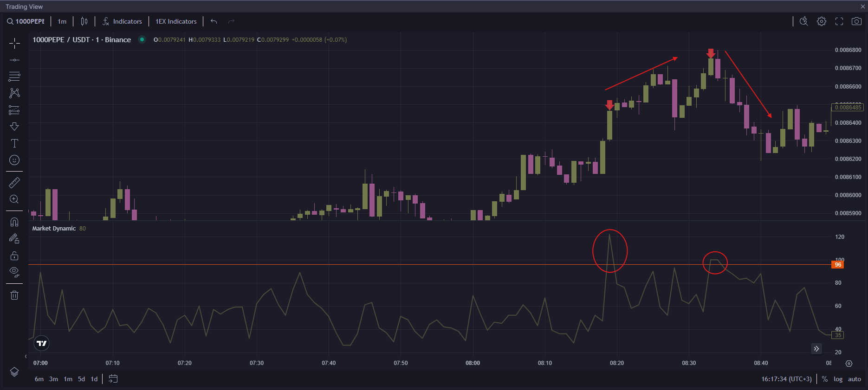Open the emoji icons tool

pyautogui.click(x=14, y=160)
